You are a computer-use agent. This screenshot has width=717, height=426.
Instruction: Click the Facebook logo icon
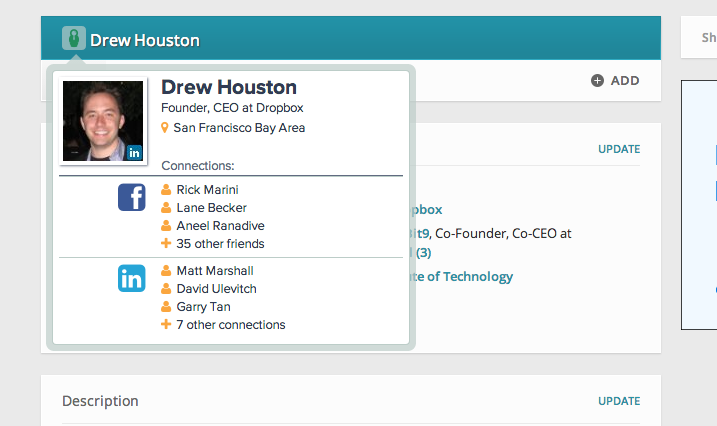132,197
